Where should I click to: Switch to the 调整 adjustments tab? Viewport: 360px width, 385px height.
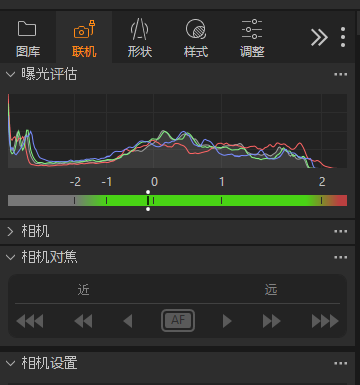coord(252,38)
